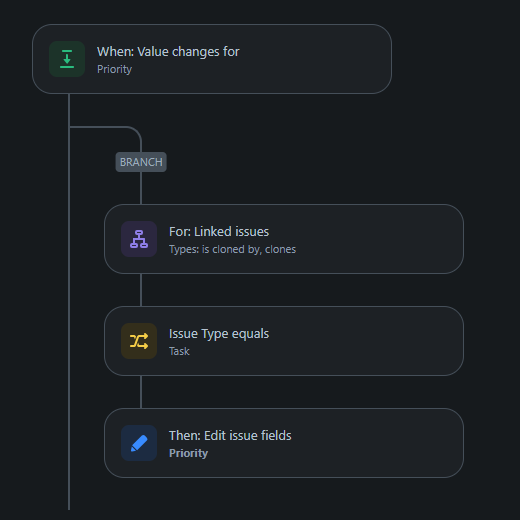
Task: Click the 'Issue Type equals' title text
Action: (219, 334)
